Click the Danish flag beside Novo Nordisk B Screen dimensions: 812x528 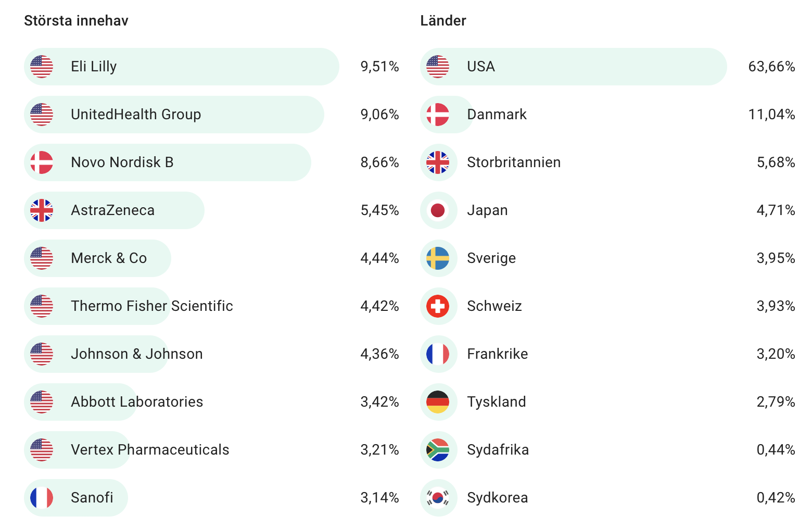click(x=42, y=162)
